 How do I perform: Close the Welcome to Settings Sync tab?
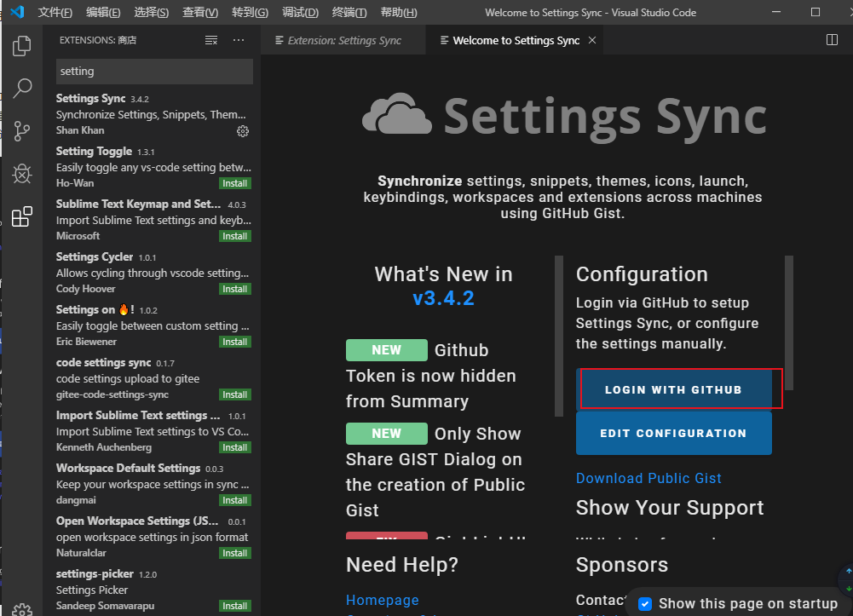pyautogui.click(x=592, y=40)
